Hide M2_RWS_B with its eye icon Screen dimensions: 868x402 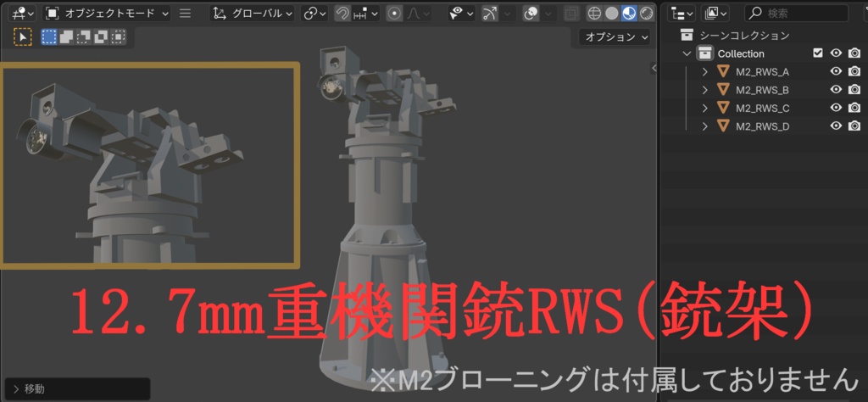pyautogui.click(x=836, y=89)
